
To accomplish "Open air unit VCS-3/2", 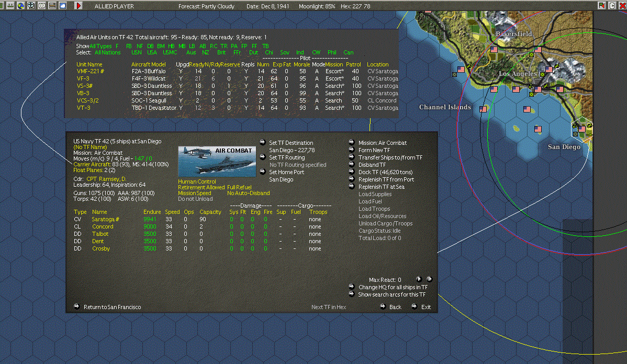I will pos(87,101).
